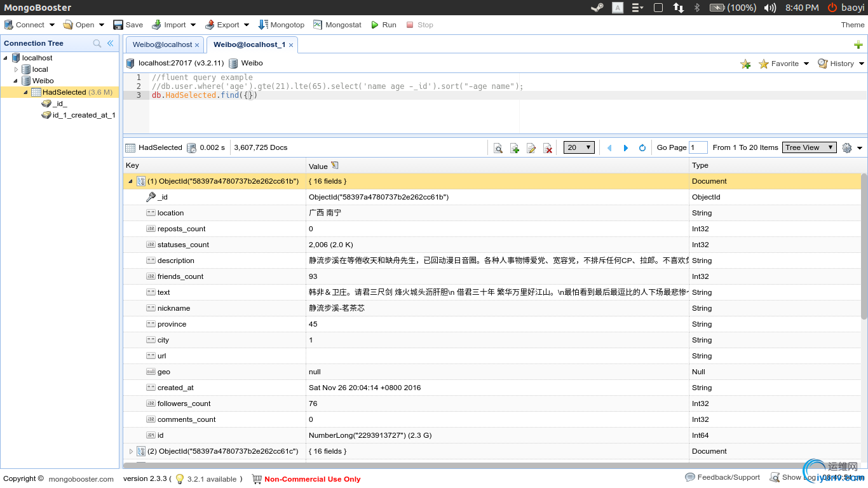Viewport: 868px width, 488px height.
Task: Open the page size 20 dropdown
Action: 579,147
